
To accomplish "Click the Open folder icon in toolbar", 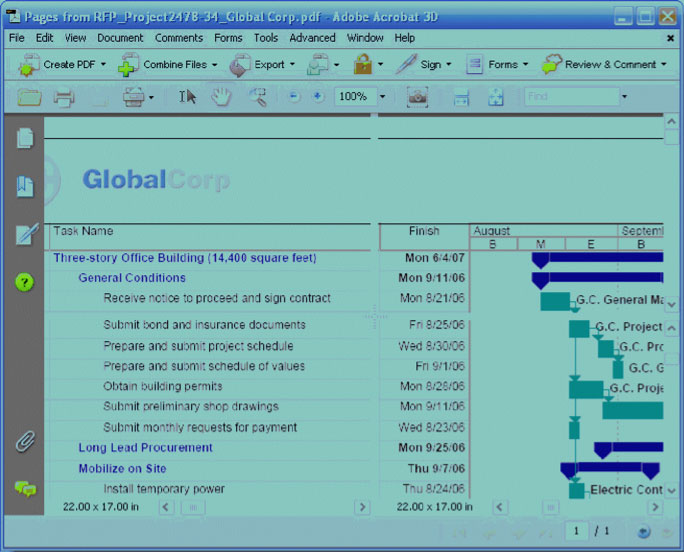I will click(x=29, y=97).
